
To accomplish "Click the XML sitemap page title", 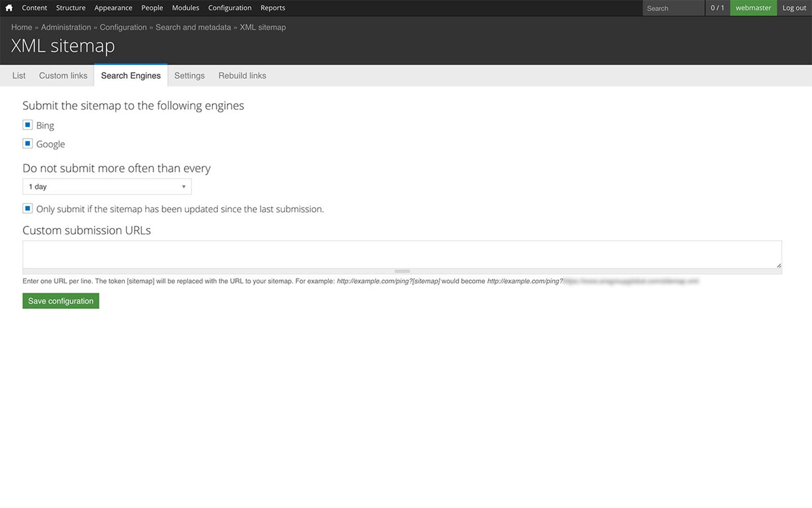I will tap(63, 46).
